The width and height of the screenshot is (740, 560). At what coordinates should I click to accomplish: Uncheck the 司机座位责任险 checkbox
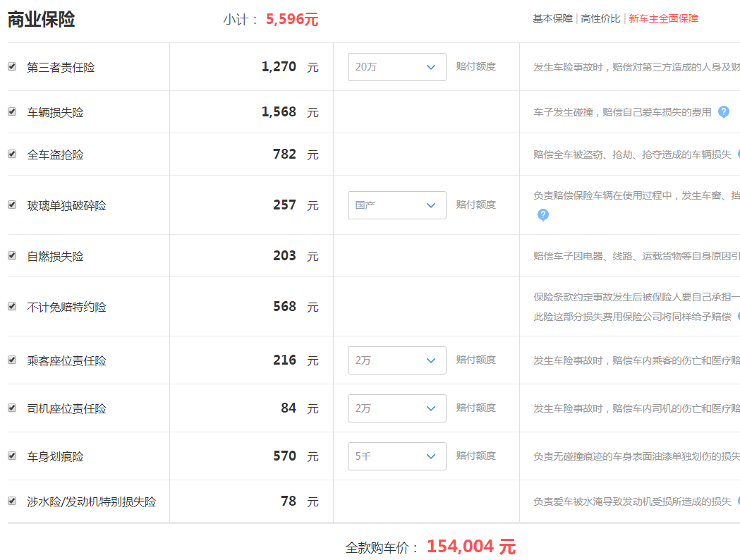coord(12,408)
